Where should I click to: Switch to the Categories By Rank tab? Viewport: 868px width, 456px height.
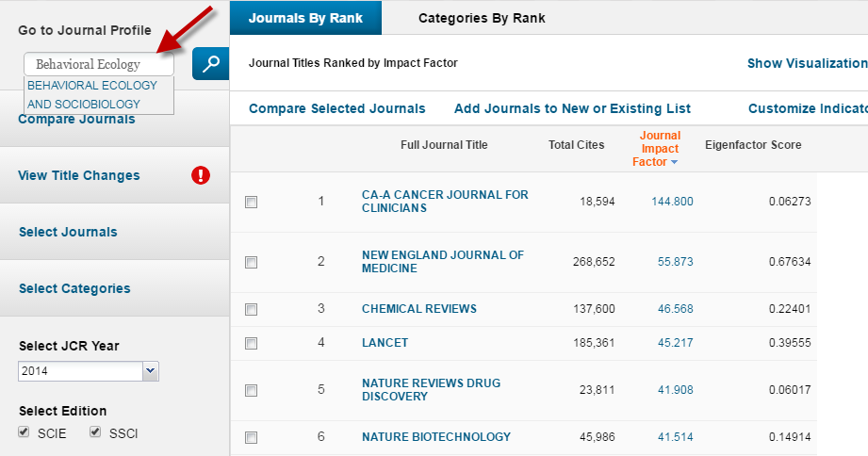pos(482,18)
